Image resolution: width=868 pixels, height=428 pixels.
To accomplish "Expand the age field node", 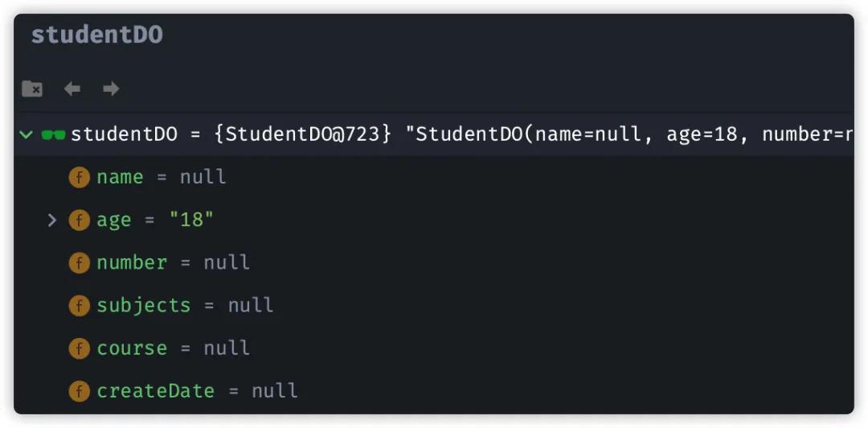I will 52,220.
